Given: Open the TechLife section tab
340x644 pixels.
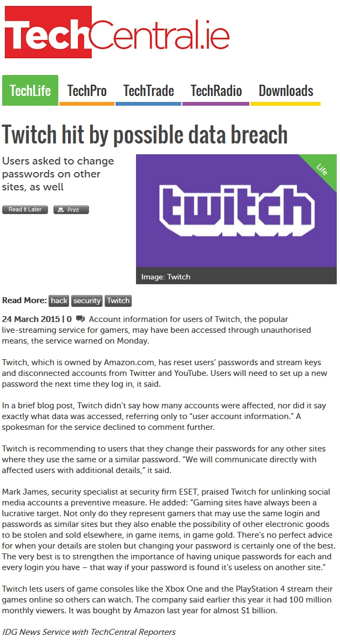Looking at the screenshot, I should [x=30, y=91].
